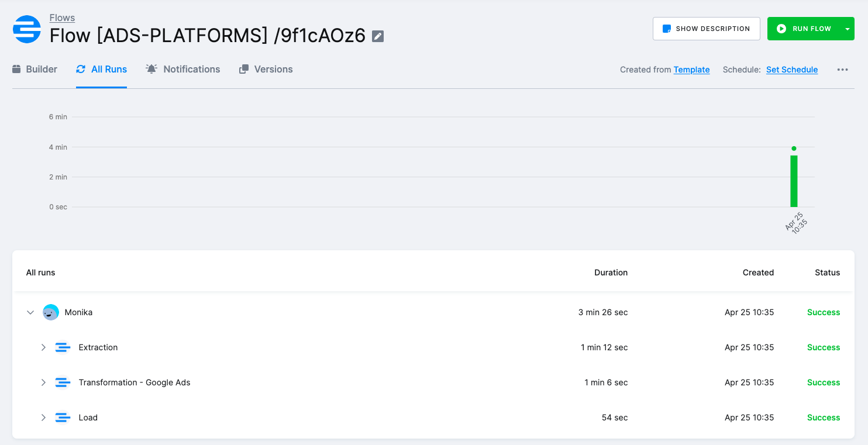Click the refresh icon on the All Runs tab
This screenshot has height=445, width=868.
81,68
